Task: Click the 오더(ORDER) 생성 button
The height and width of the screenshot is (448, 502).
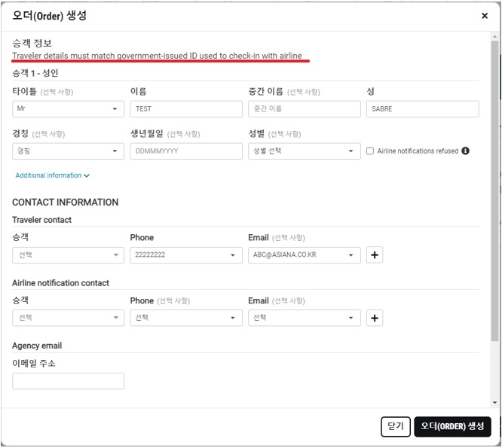Action: tap(452, 426)
